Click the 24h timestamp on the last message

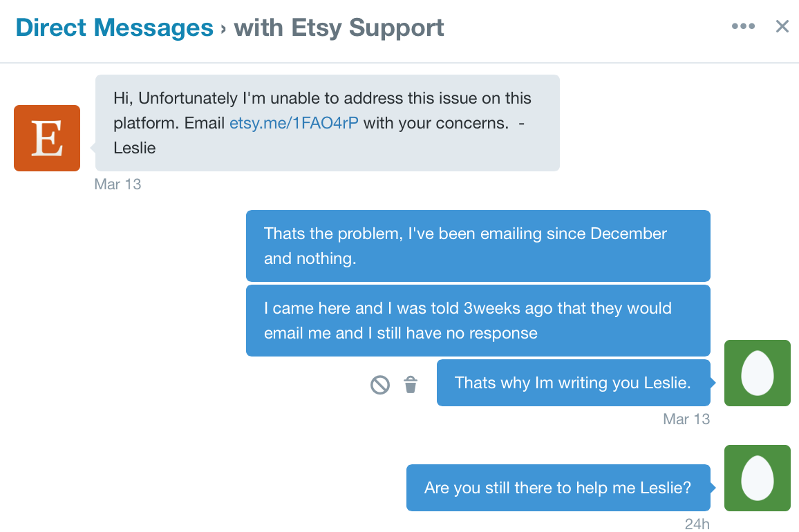[697, 524]
